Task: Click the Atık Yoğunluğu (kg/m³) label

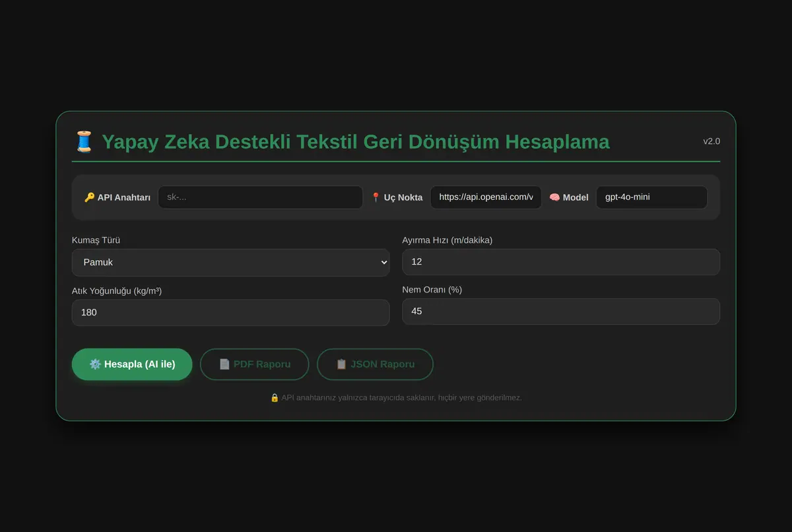Action: click(x=117, y=291)
